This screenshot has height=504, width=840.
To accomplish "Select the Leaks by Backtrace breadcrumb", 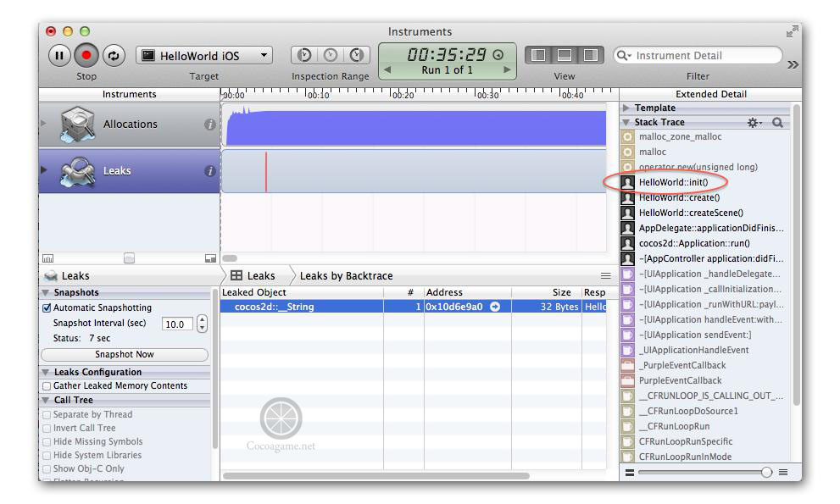I will (346, 275).
